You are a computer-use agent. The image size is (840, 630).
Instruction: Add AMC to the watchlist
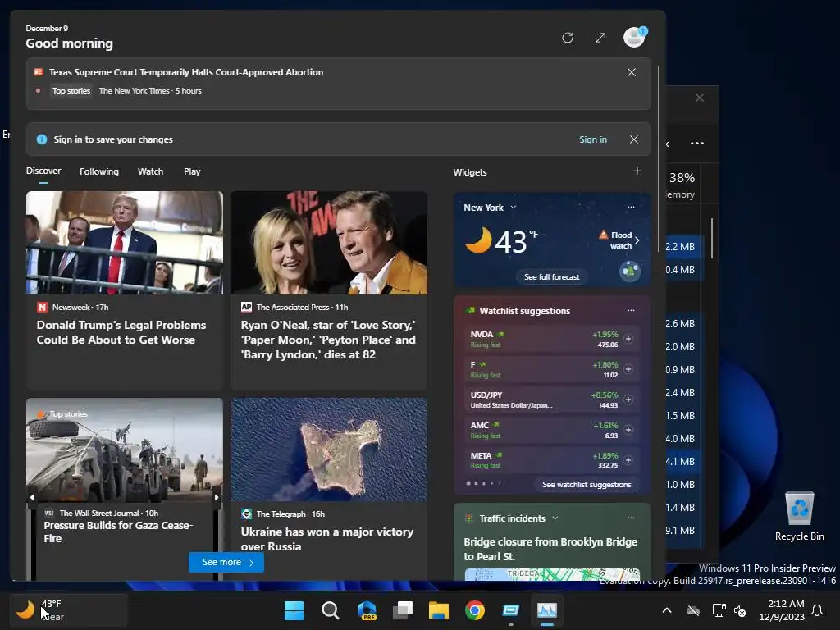click(628, 430)
